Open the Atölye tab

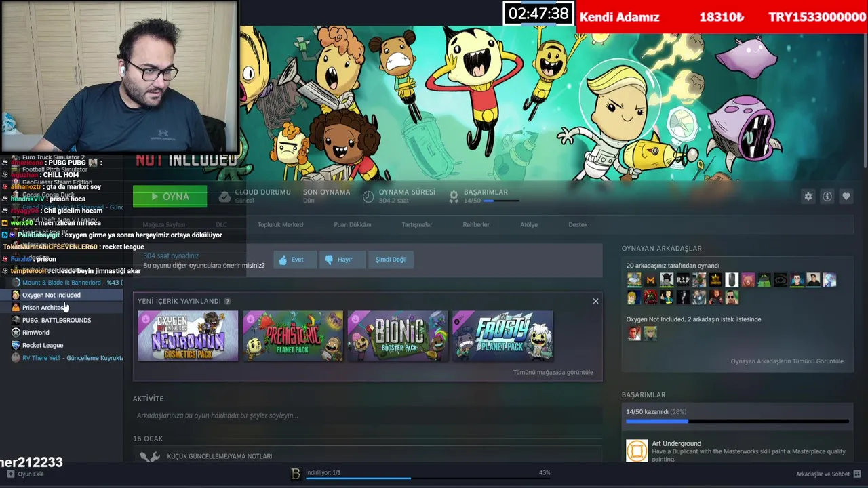click(529, 224)
